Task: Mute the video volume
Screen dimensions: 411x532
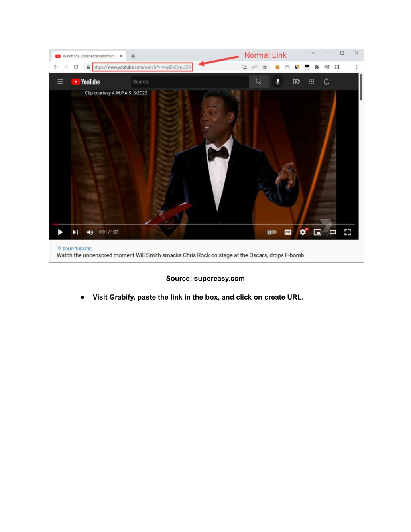Action: (x=90, y=232)
